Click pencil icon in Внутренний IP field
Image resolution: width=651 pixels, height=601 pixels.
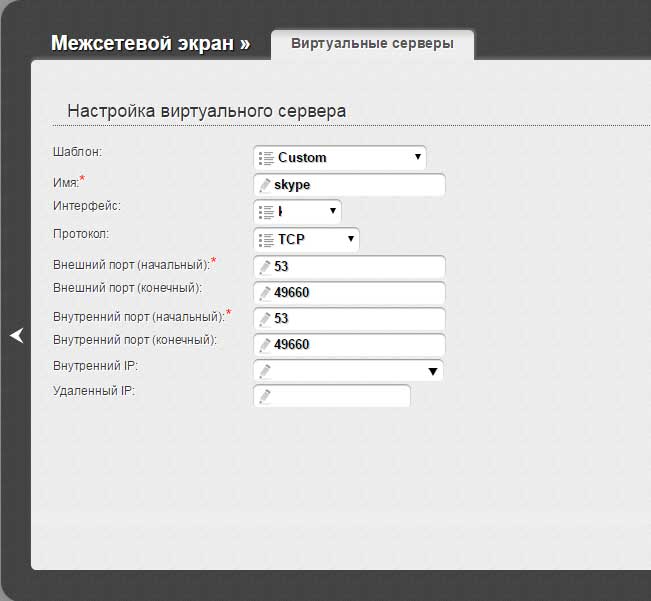coord(265,371)
